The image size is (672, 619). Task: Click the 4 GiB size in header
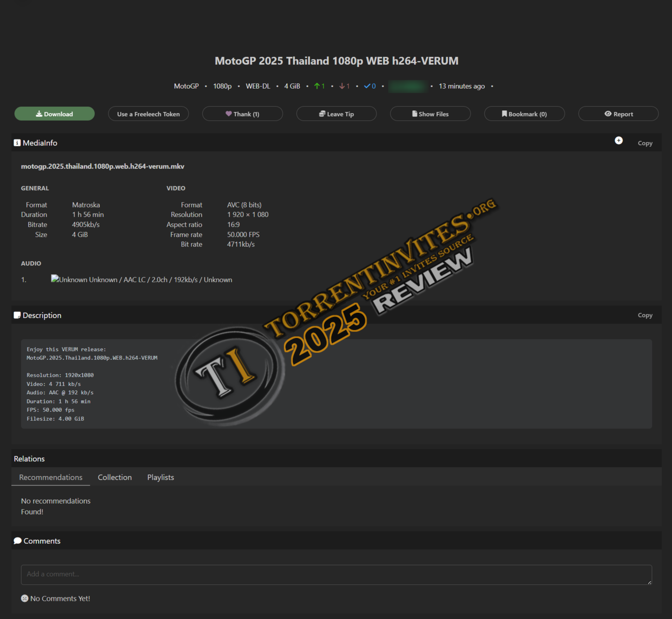tap(292, 86)
